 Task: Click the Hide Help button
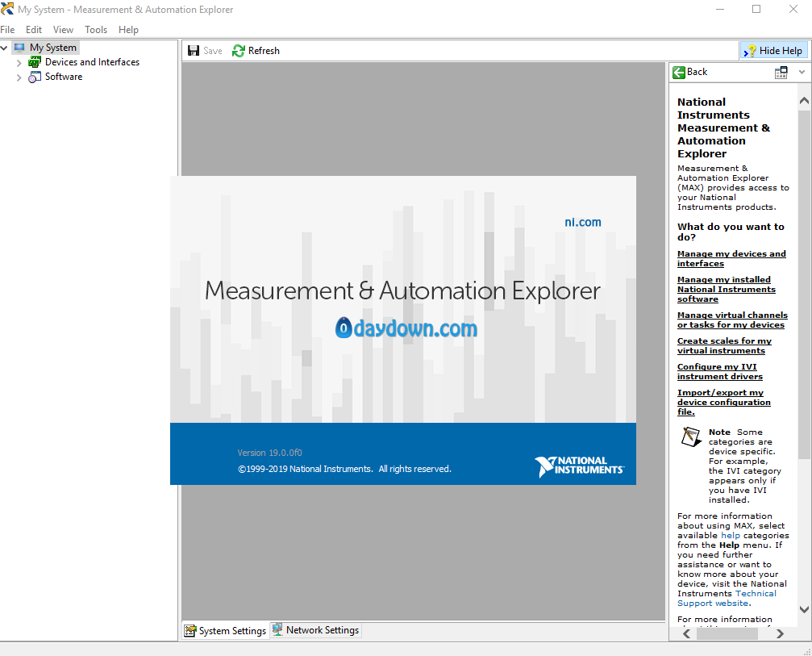pyautogui.click(x=773, y=51)
